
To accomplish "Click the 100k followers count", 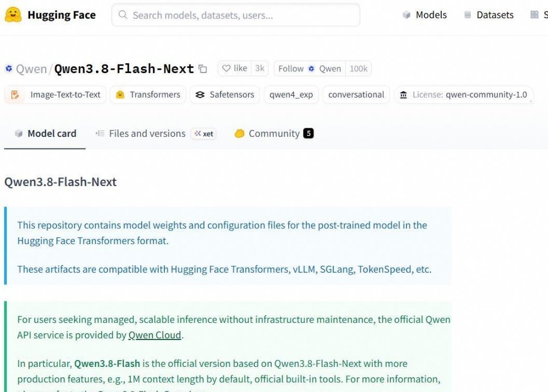I will [358, 68].
